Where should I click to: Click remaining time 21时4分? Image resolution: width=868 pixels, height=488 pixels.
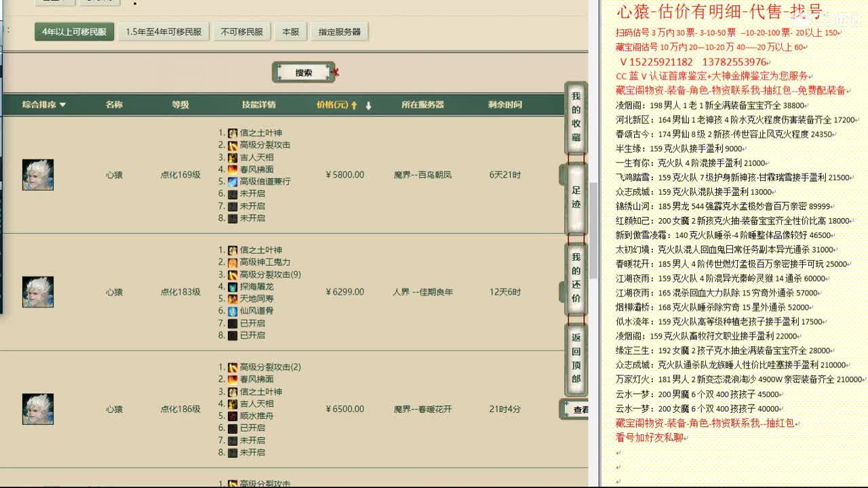click(505, 409)
